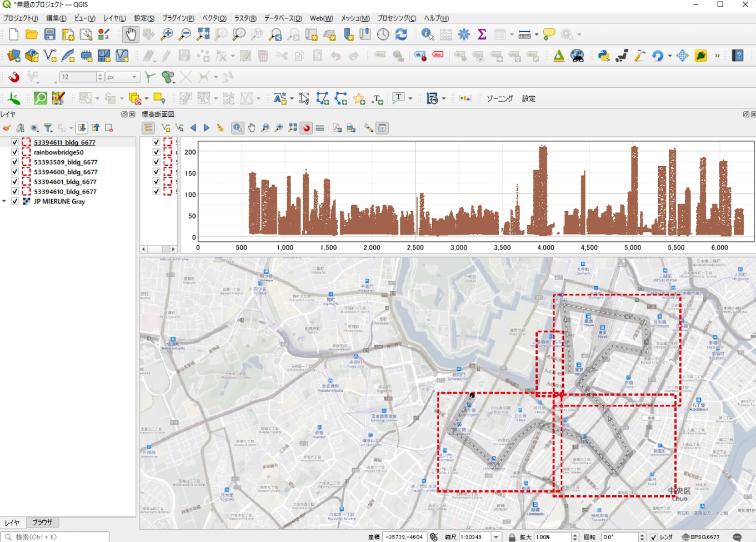
Task: Refresh the map canvas
Action: coord(401,34)
